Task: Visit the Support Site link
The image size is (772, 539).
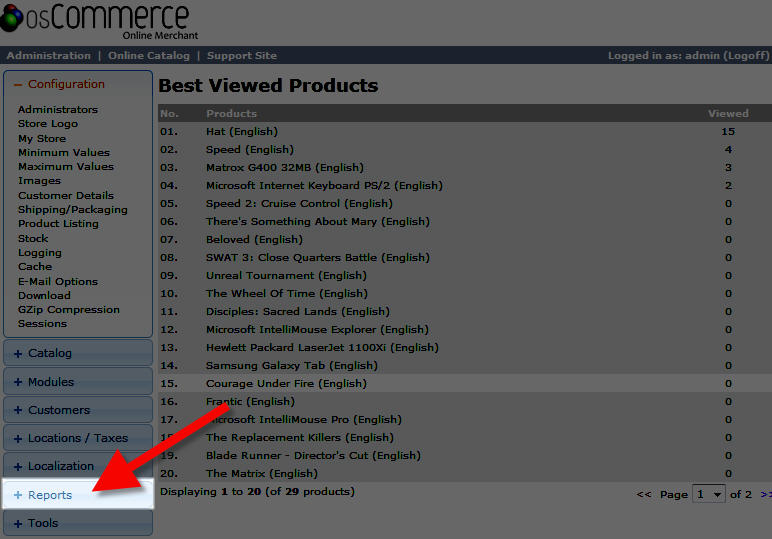Action: pos(241,56)
